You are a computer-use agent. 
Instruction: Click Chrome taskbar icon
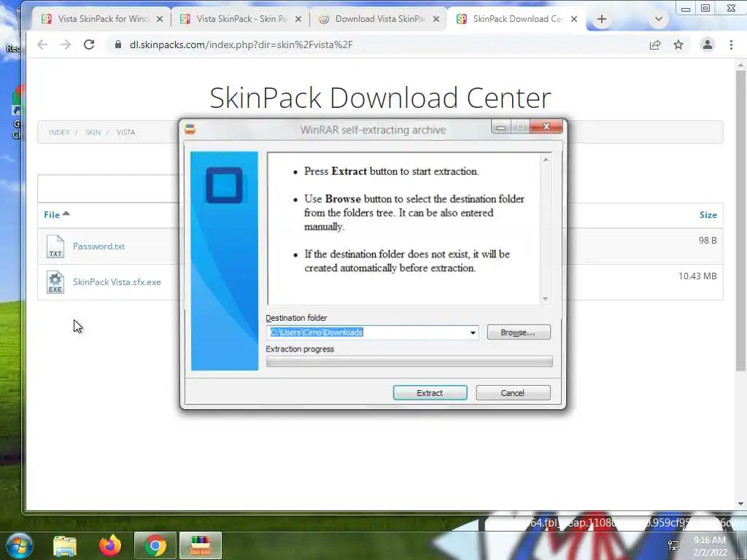pos(155,546)
